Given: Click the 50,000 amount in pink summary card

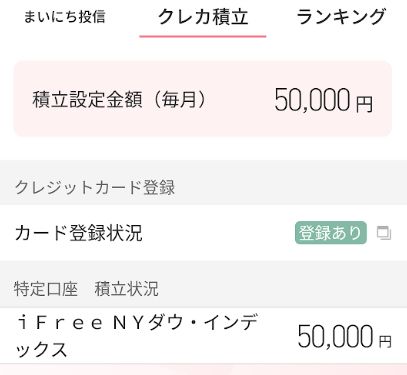Looking at the screenshot, I should [312, 100].
